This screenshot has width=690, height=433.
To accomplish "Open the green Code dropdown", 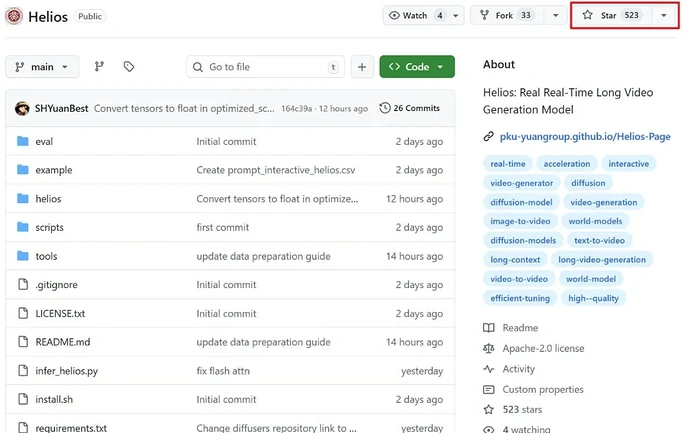I will coord(417,67).
